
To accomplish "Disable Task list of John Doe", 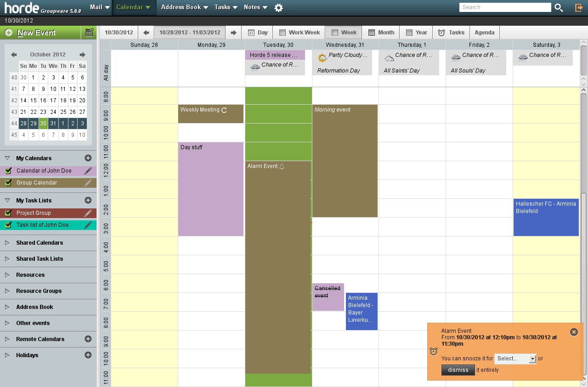I will click(8, 224).
